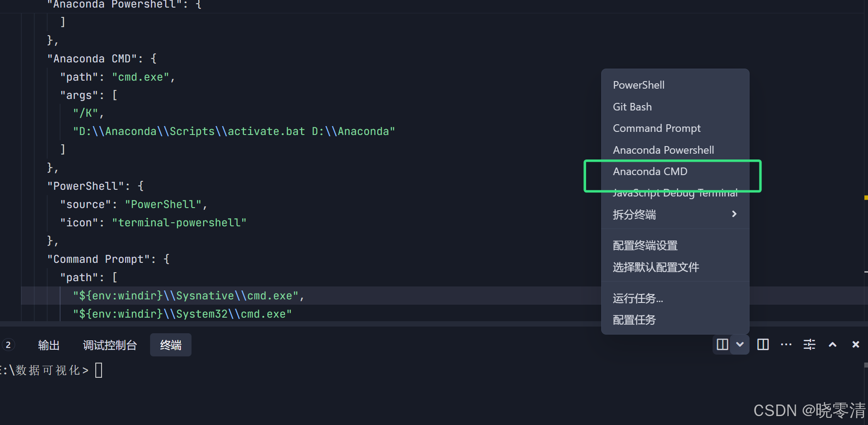The height and width of the screenshot is (425, 868).
Task: Open a Command Prompt terminal
Action: 656,128
